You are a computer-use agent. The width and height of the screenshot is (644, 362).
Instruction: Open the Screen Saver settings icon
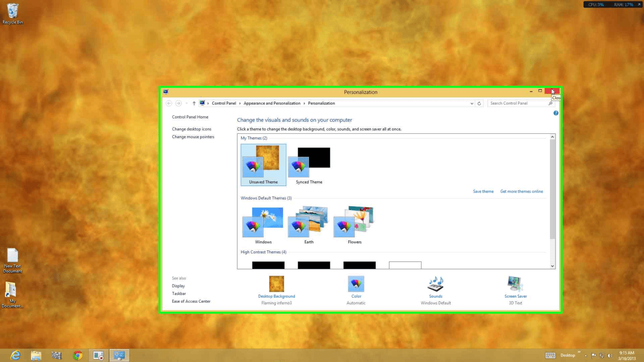point(515,284)
